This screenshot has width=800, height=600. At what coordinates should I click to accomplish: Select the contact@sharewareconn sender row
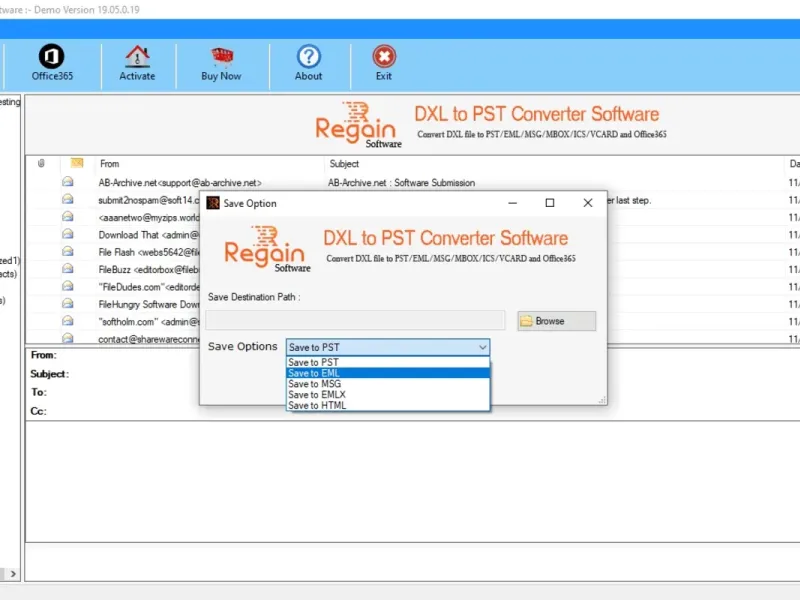click(x=148, y=339)
